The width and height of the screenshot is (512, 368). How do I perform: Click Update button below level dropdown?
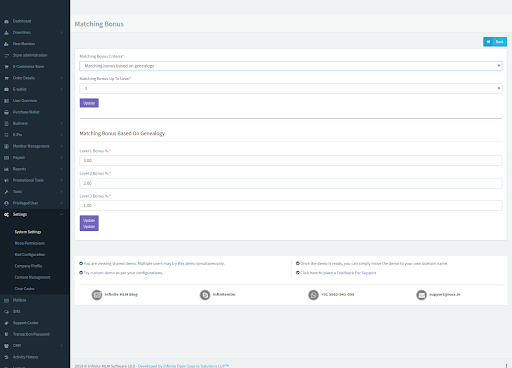pos(89,103)
